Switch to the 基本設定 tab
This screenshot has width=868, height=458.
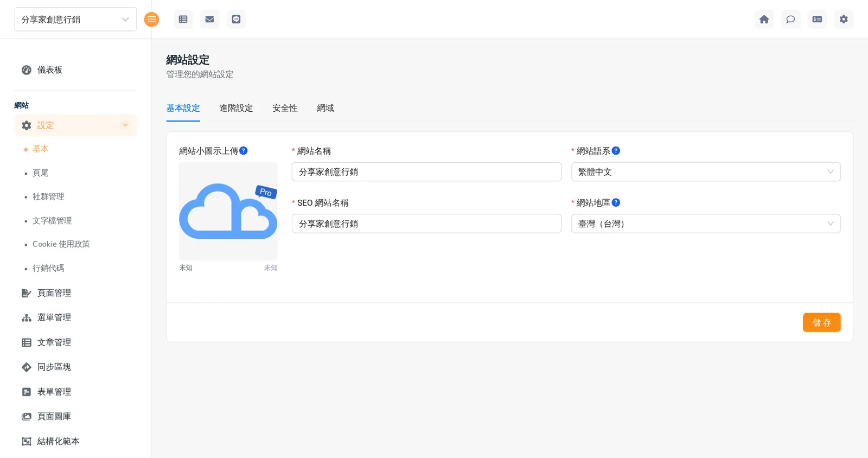click(x=183, y=108)
